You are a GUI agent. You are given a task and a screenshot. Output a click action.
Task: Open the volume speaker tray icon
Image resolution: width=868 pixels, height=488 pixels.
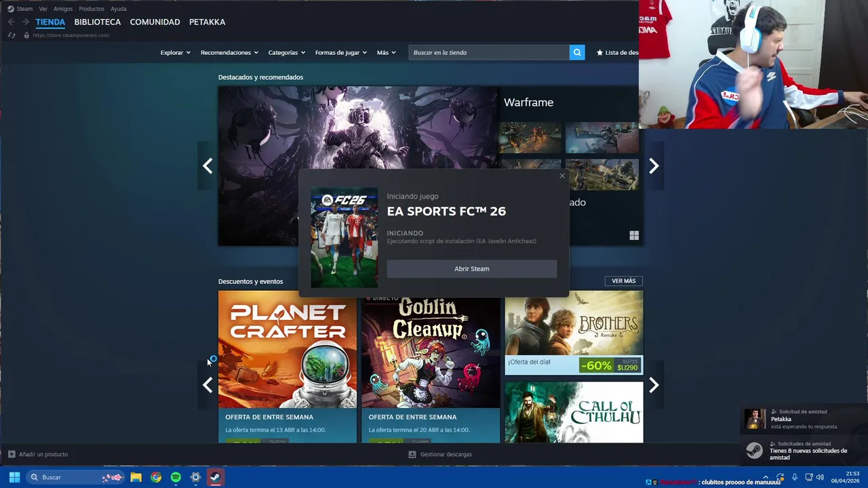coord(820,477)
